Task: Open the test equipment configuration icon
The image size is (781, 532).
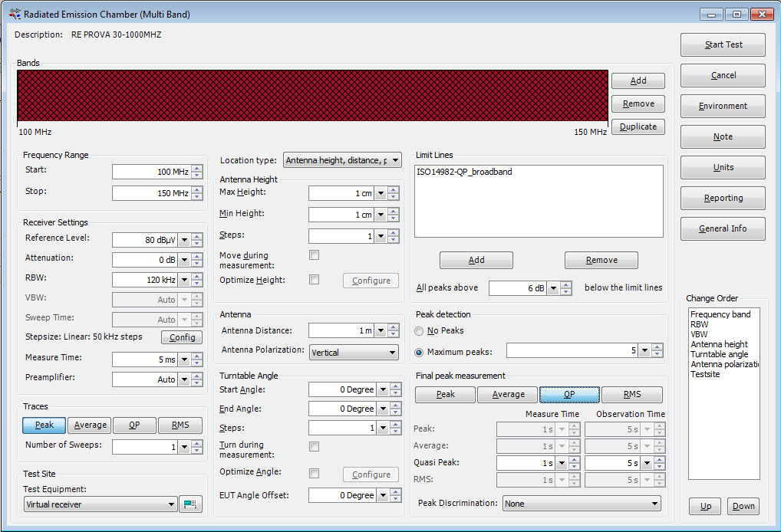Action: (190, 504)
